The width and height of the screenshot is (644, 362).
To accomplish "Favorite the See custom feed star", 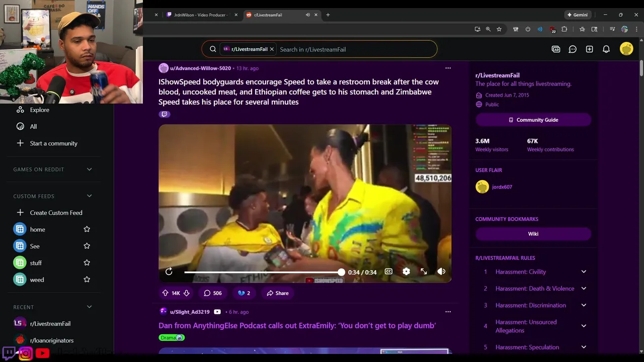I will pyautogui.click(x=87, y=246).
